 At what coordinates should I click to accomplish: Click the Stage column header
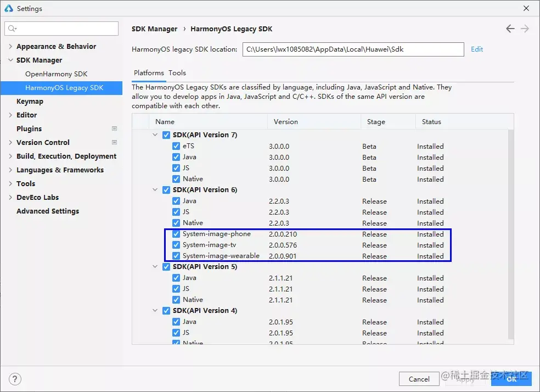pos(388,121)
